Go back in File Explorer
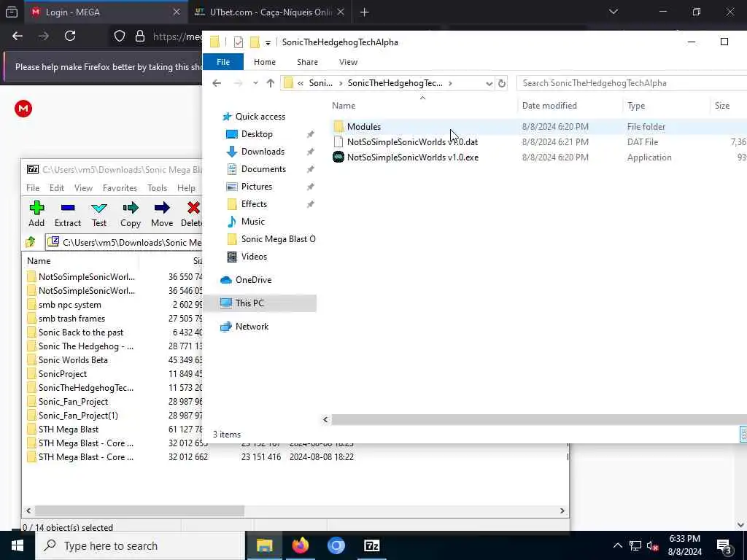Viewport: 747px width, 560px height. [217, 83]
